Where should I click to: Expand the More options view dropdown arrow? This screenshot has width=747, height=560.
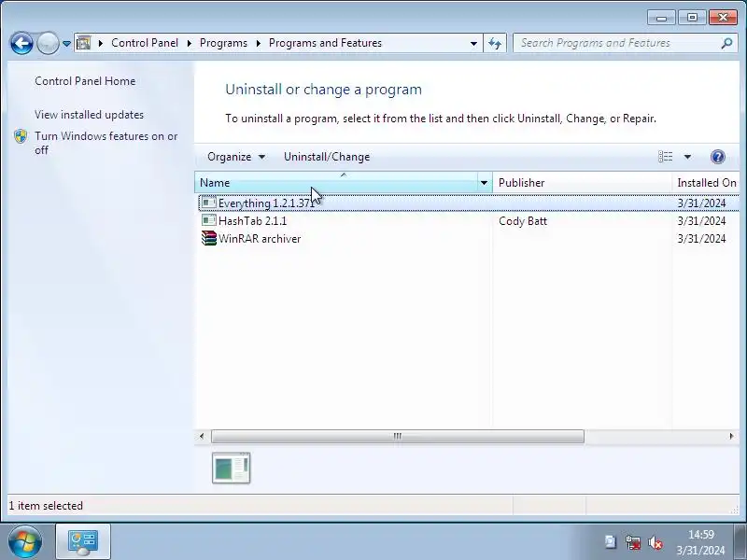[x=687, y=157]
